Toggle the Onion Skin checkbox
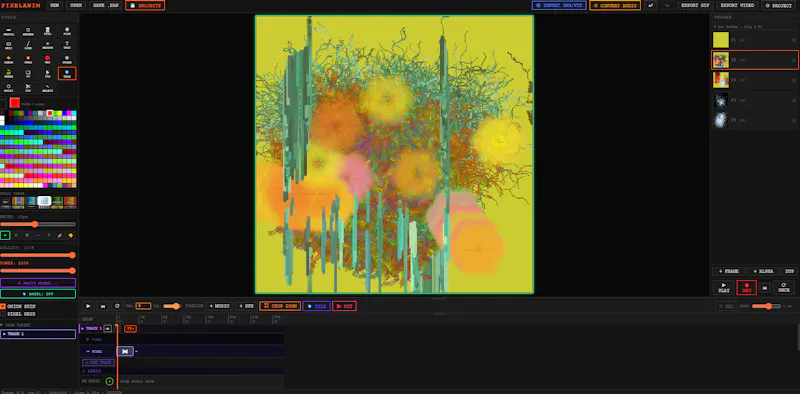The width and height of the screenshot is (800, 394). point(3,306)
